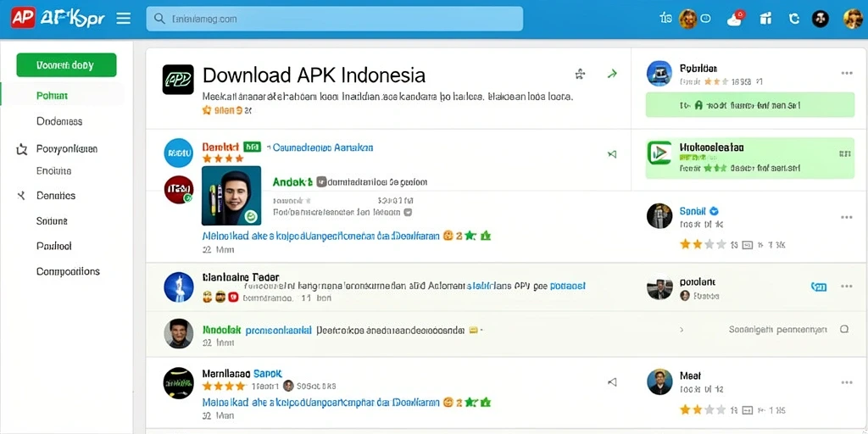Click the Download APK Indonesia app logo
This screenshot has width=868, height=434.
coord(178,79)
